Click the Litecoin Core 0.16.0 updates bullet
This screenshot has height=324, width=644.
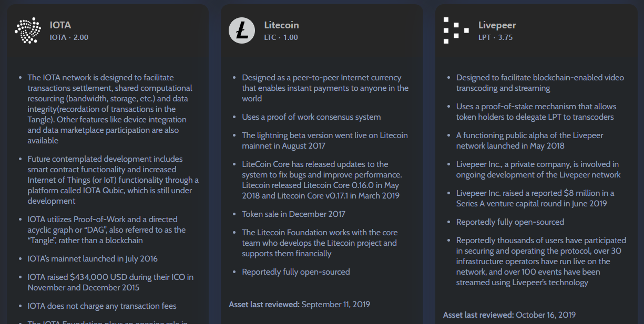coord(322,180)
